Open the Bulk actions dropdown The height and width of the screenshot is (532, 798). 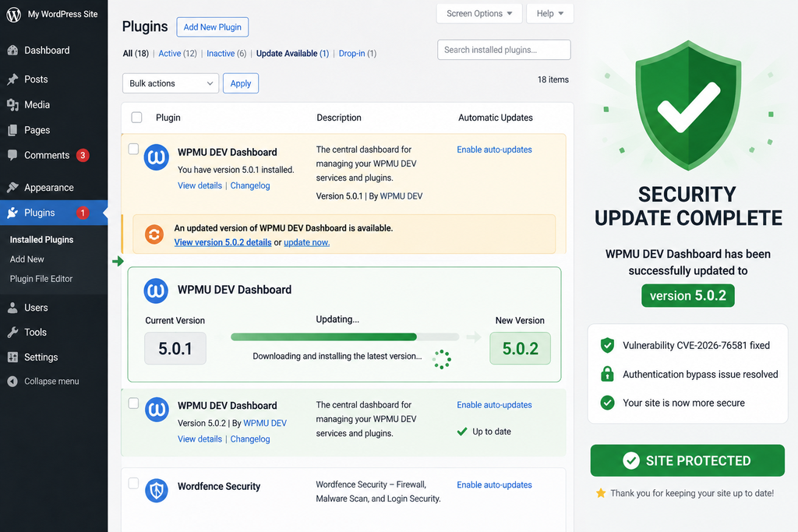pyautogui.click(x=171, y=83)
